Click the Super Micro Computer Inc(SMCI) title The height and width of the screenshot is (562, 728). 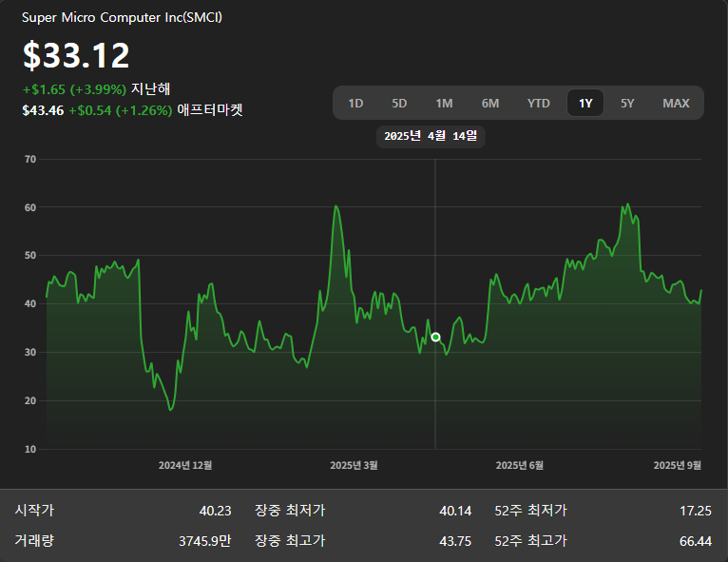coord(122,18)
